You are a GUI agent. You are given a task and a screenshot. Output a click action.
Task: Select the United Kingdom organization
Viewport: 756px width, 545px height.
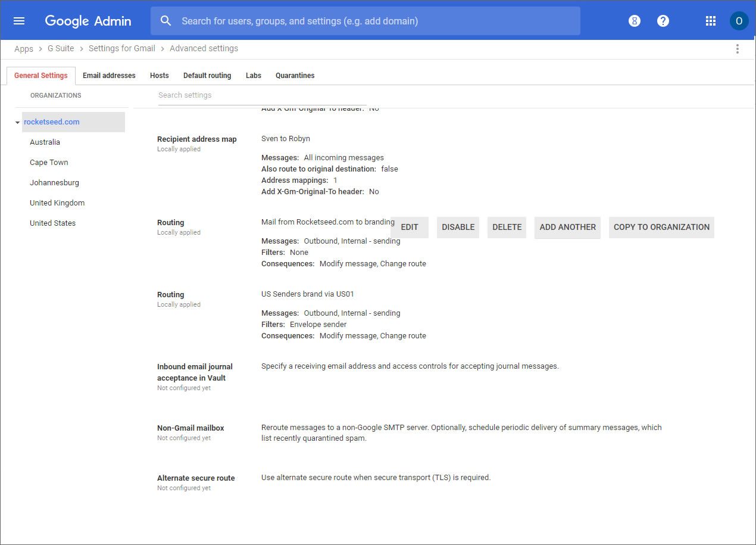(57, 203)
